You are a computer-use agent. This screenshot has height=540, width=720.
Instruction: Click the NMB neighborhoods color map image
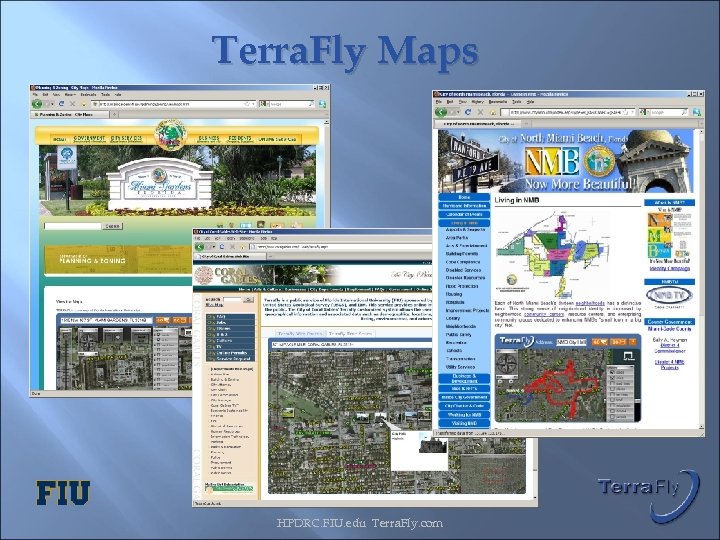554,254
